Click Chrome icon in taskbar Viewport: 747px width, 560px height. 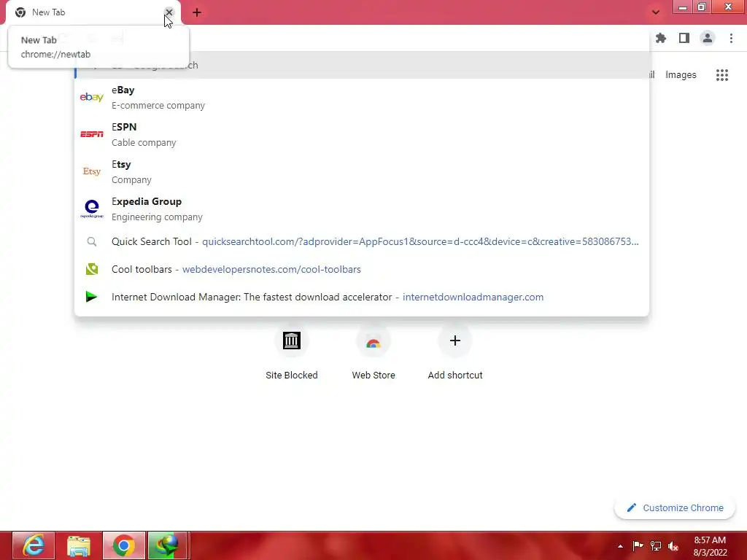(x=124, y=545)
